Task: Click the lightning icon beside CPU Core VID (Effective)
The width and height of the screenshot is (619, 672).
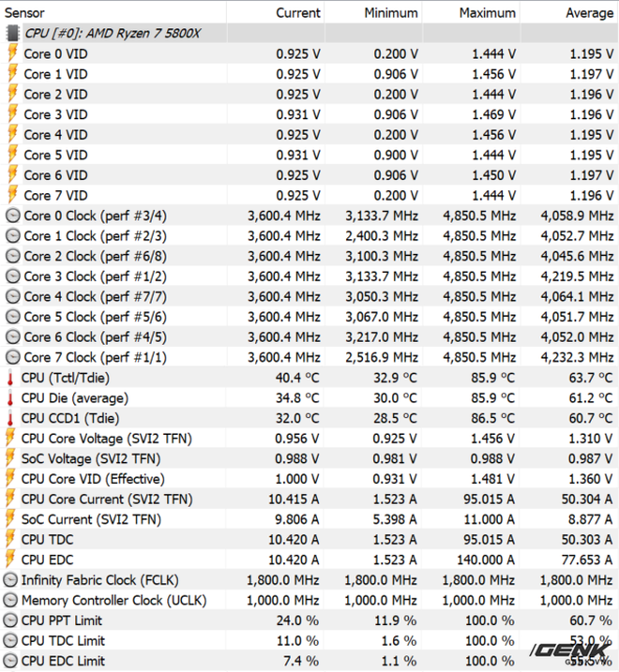Action: coord(10,478)
